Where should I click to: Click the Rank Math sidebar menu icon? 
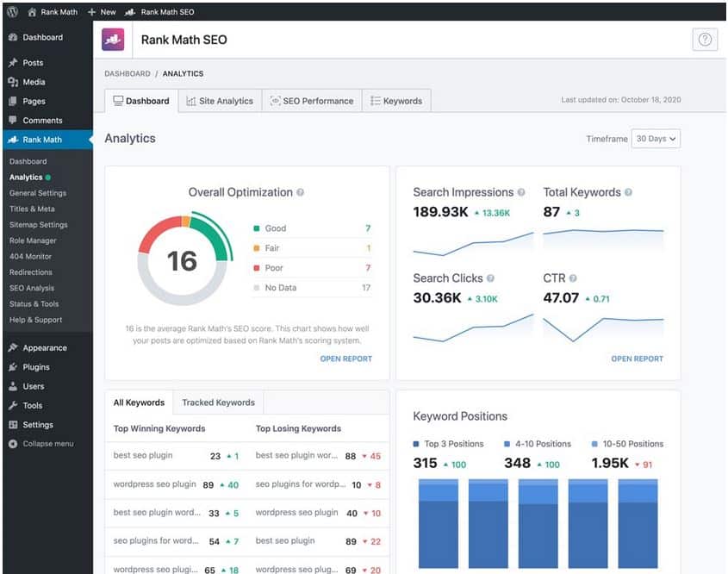pyautogui.click(x=13, y=140)
